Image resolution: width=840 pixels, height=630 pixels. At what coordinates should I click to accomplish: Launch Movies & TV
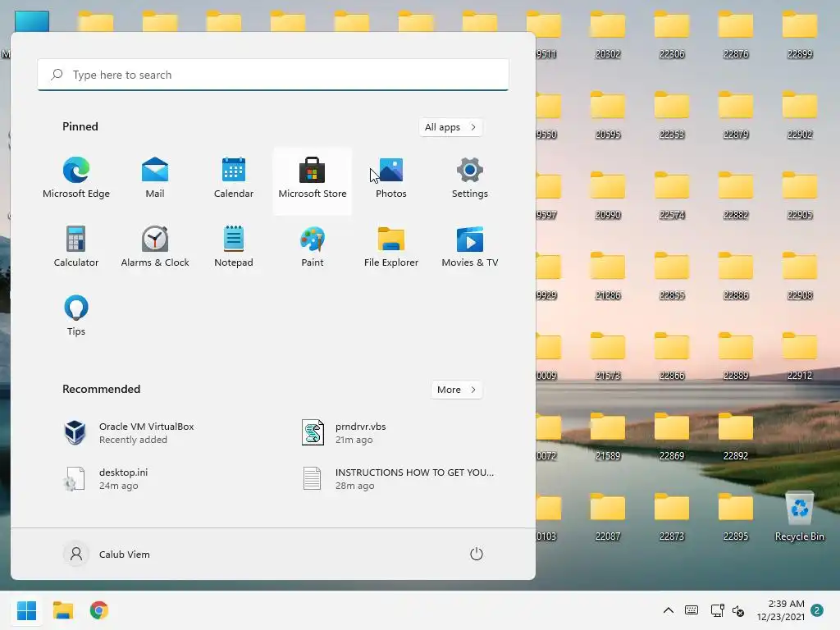[470, 248]
